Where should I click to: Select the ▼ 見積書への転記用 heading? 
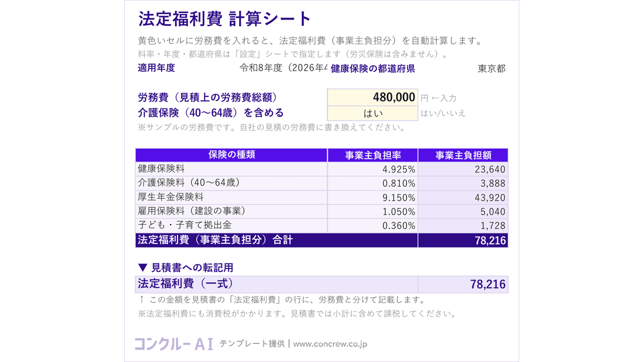[186, 267]
